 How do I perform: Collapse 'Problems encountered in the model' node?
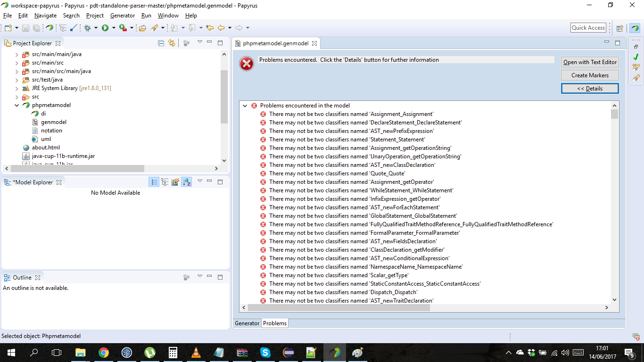click(245, 106)
